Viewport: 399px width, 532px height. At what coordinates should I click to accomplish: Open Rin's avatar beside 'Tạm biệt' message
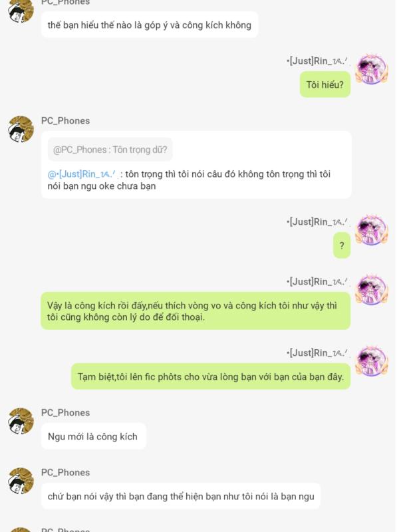(x=372, y=361)
